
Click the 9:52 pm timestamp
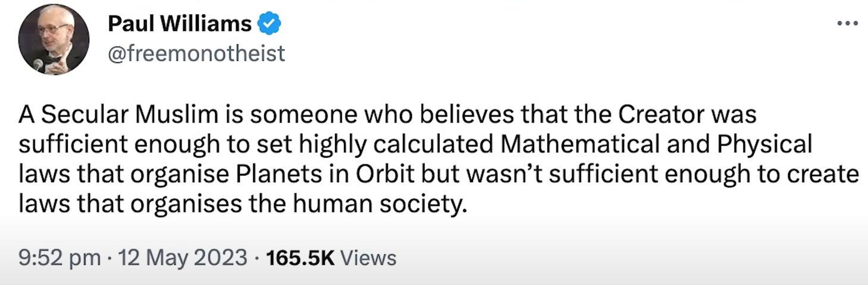(59, 258)
